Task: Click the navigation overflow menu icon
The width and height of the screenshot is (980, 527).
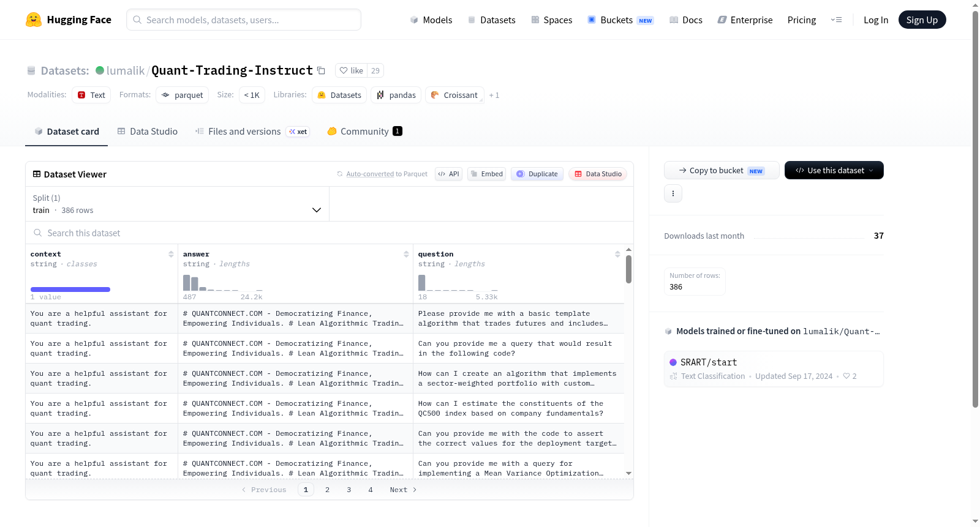Action: [x=836, y=20]
